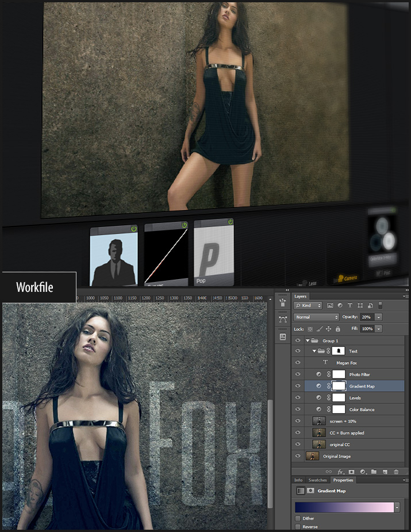The width and height of the screenshot is (411, 532).
Task: Click the lock all padlock icon
Action: click(x=338, y=329)
